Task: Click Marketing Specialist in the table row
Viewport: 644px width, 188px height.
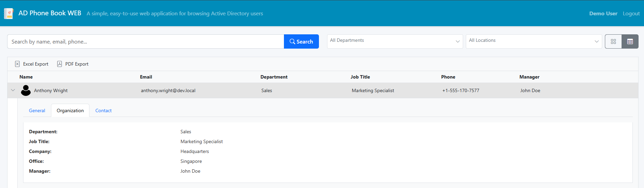Action: pyautogui.click(x=373, y=90)
